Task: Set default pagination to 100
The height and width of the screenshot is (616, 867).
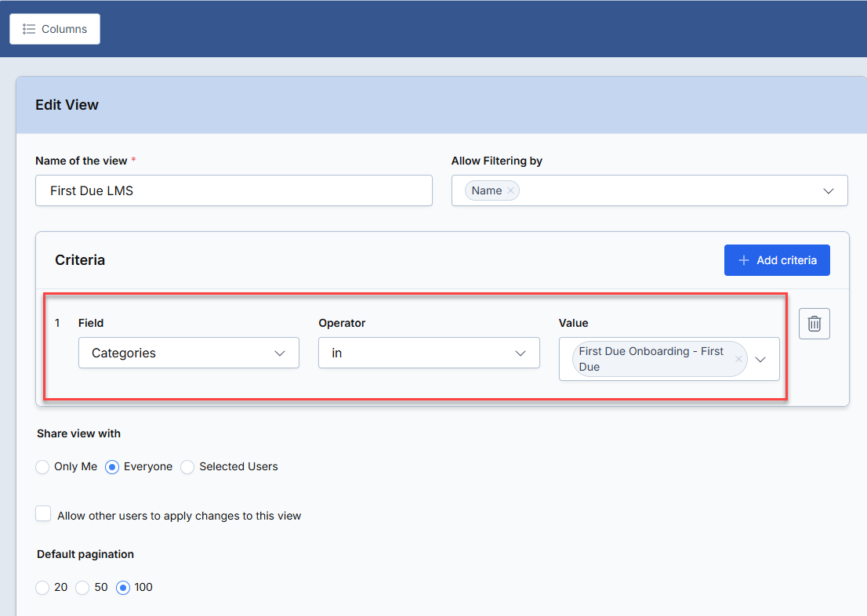Action: pos(123,588)
